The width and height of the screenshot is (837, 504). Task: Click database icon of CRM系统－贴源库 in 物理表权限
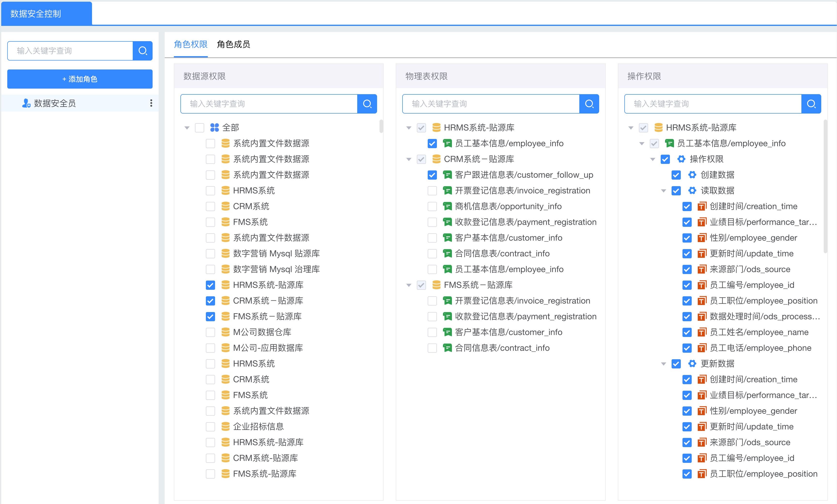coord(436,159)
